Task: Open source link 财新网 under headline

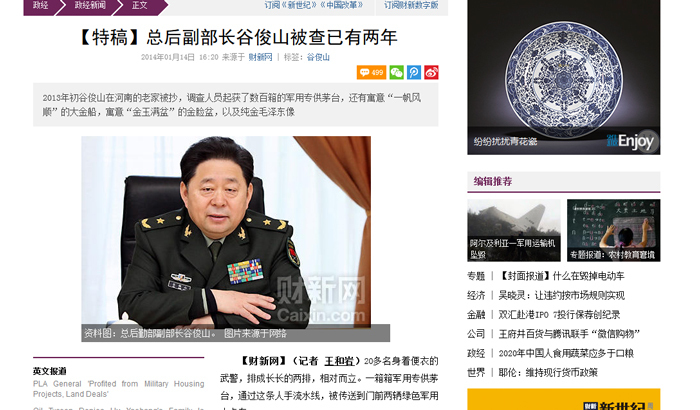Action: point(260,57)
